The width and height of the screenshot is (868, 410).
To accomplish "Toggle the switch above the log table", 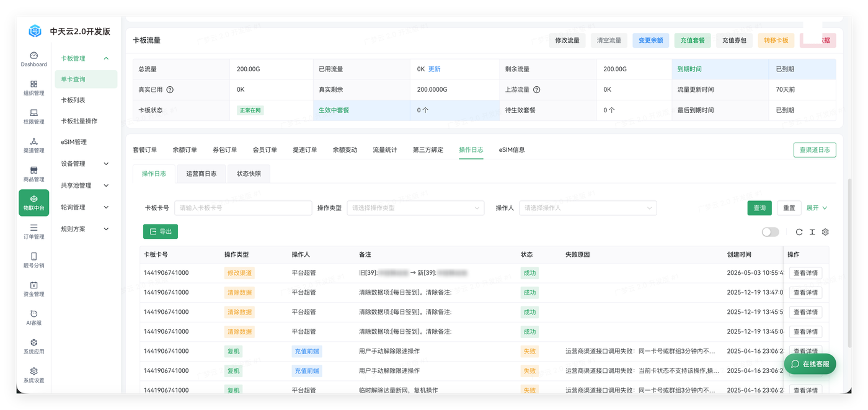I will point(770,232).
